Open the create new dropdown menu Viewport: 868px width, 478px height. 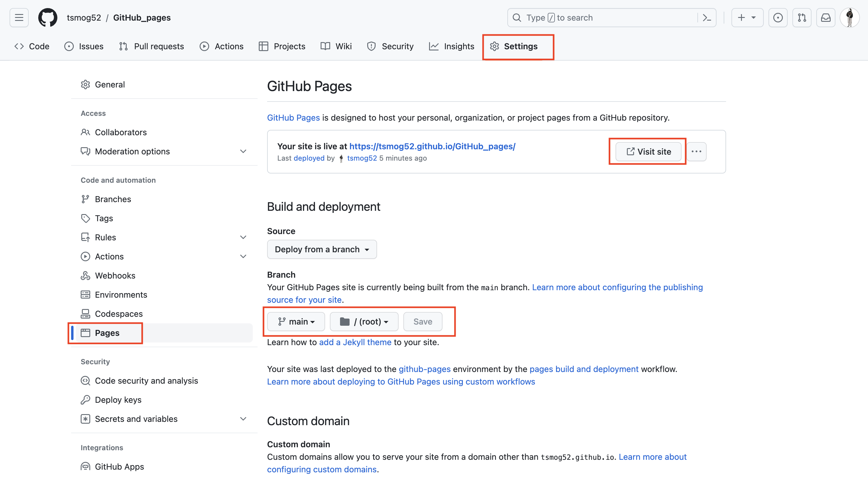coord(747,18)
